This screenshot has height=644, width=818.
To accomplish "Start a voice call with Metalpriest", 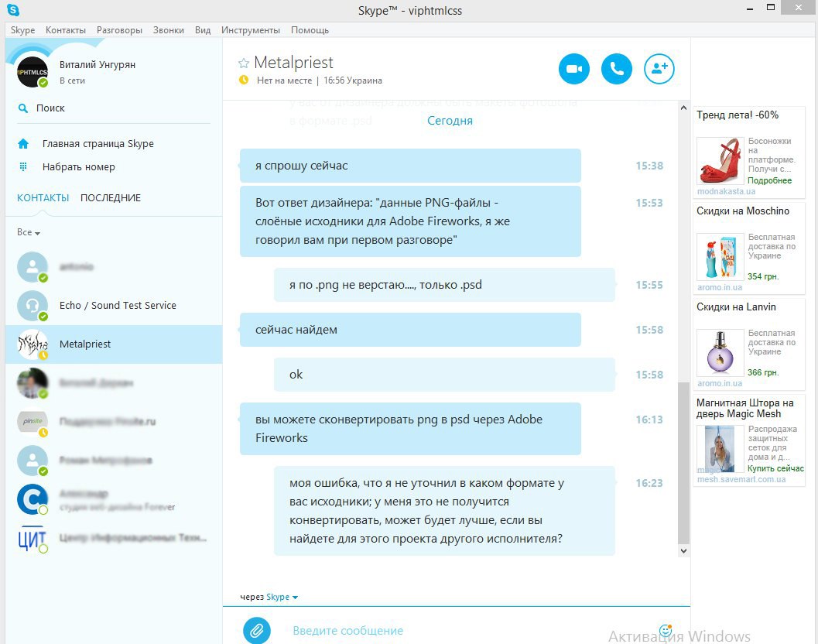I will (x=617, y=68).
